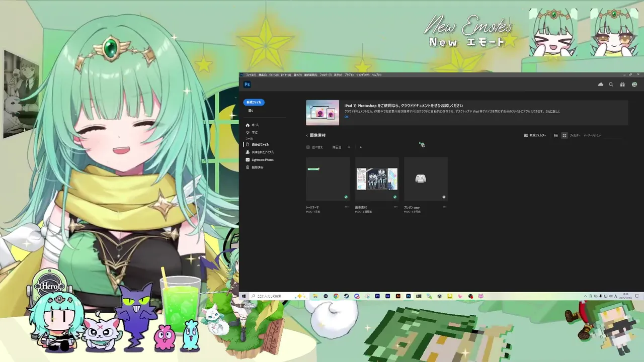Open Lightroom Photos in sidebar
This screenshot has height=362, width=644.
260,160
